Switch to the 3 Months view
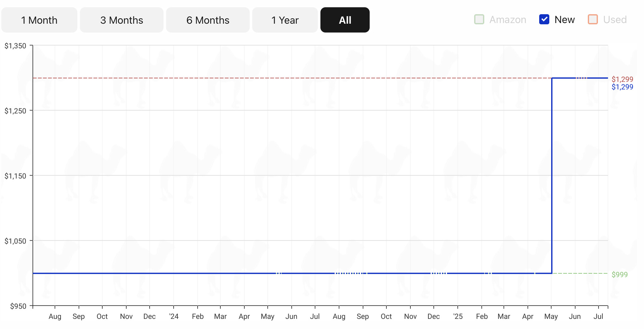 [122, 20]
